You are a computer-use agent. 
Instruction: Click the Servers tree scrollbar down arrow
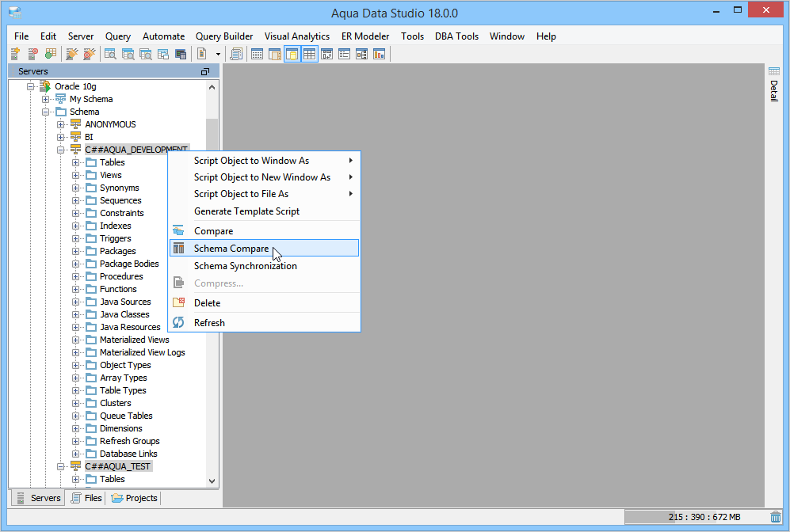point(212,481)
